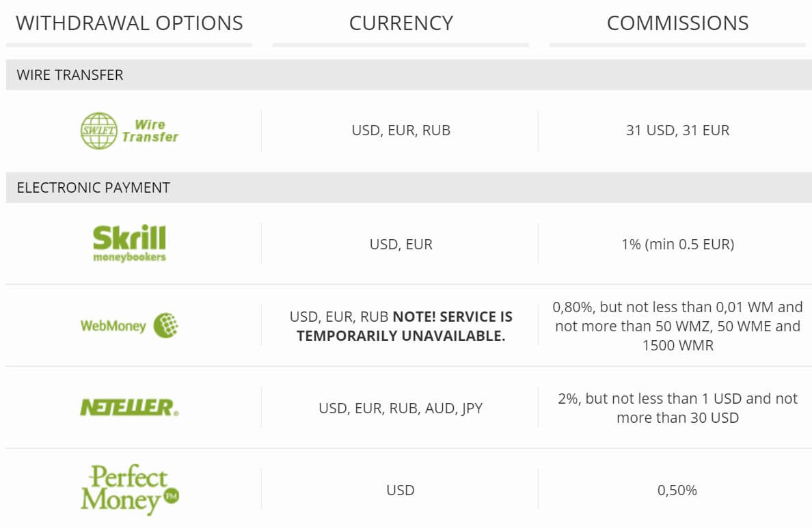This screenshot has width=812, height=528.
Task: Click the Skrill 1% commission text
Action: pyautogui.click(x=677, y=244)
